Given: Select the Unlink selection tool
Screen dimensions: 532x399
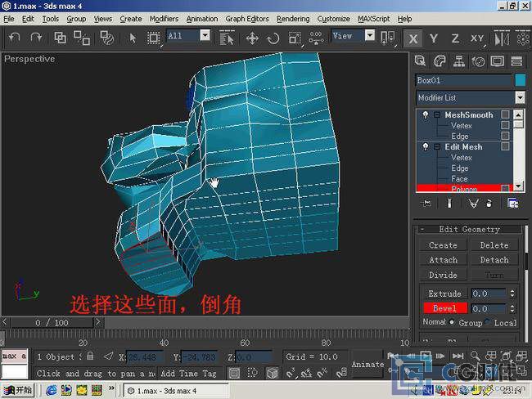Looking at the screenshot, I should [82, 38].
